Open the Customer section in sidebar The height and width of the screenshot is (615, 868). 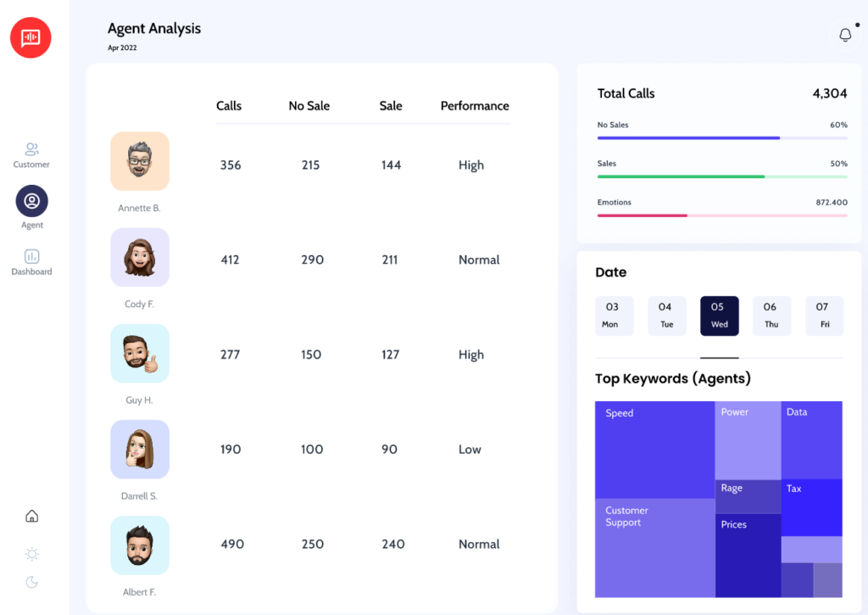(x=31, y=150)
